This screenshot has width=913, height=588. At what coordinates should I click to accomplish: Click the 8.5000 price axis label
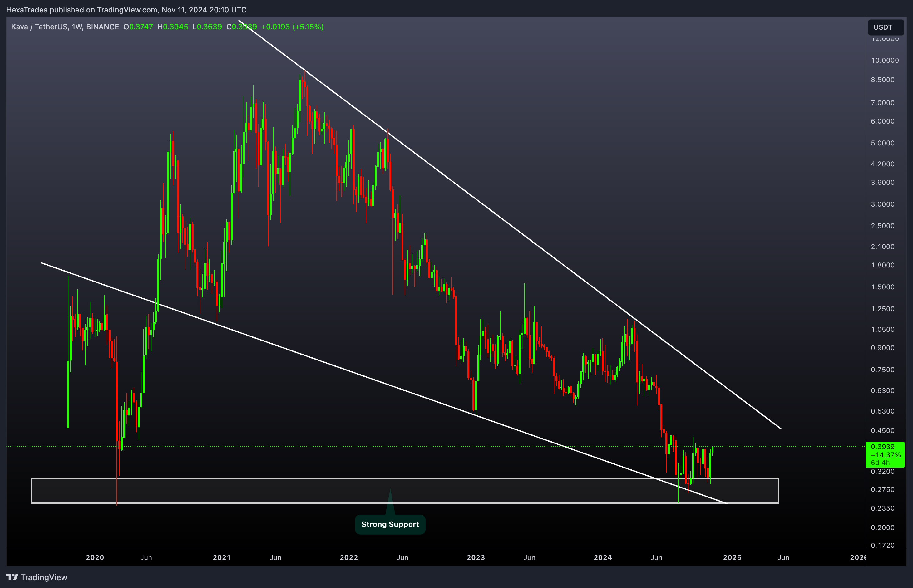[x=882, y=80]
